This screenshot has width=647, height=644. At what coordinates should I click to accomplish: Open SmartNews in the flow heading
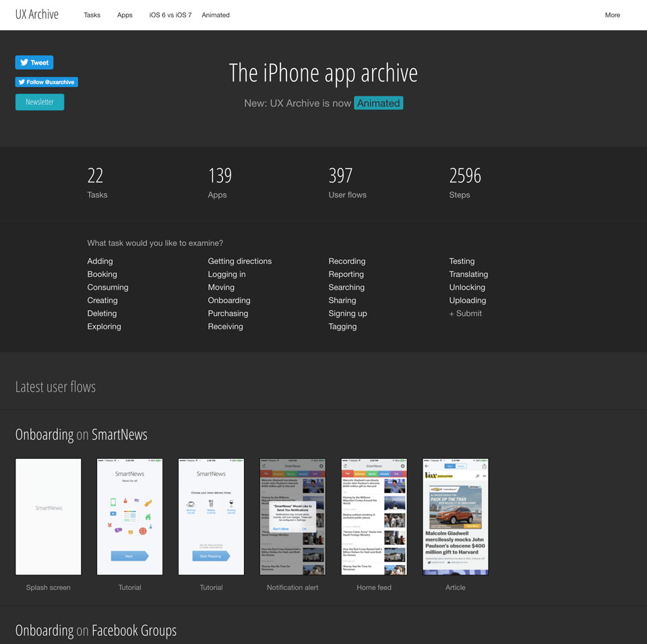coord(119,434)
